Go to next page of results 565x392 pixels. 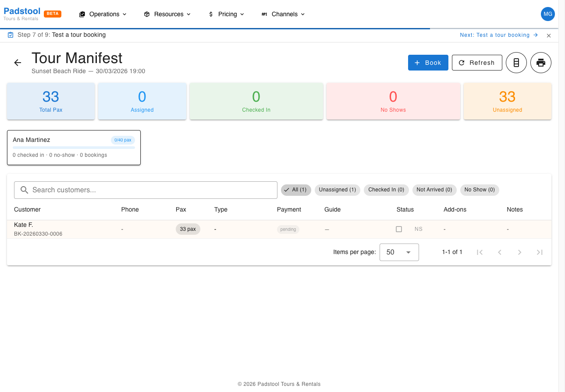519,252
